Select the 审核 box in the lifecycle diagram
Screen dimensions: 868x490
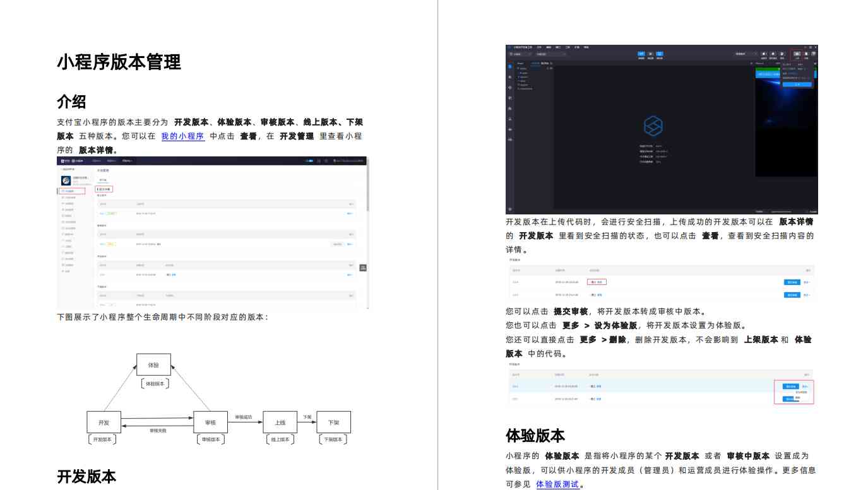[210, 422]
